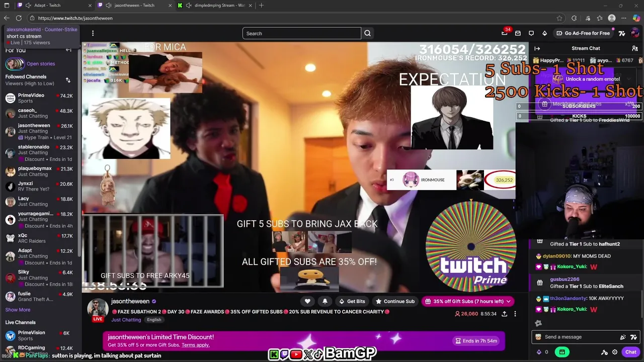Open a new browser tab
The height and width of the screenshot is (362, 644).
click(261, 5)
